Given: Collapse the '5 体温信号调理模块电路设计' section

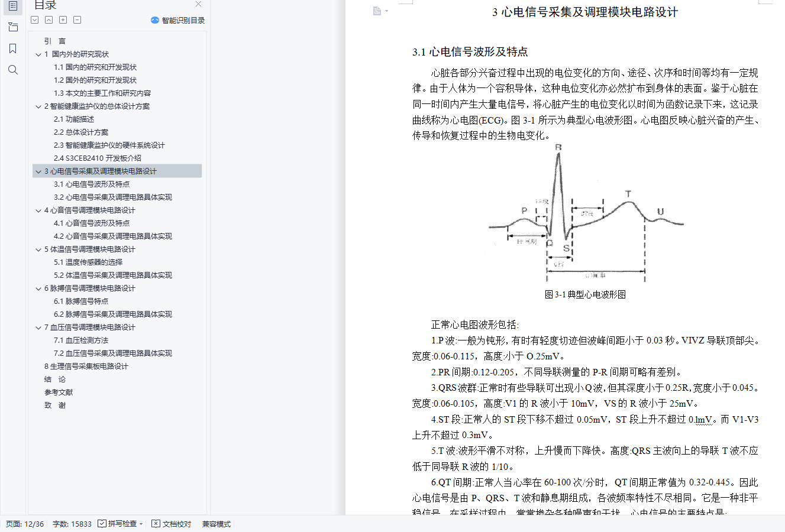Looking at the screenshot, I should click(x=38, y=249).
